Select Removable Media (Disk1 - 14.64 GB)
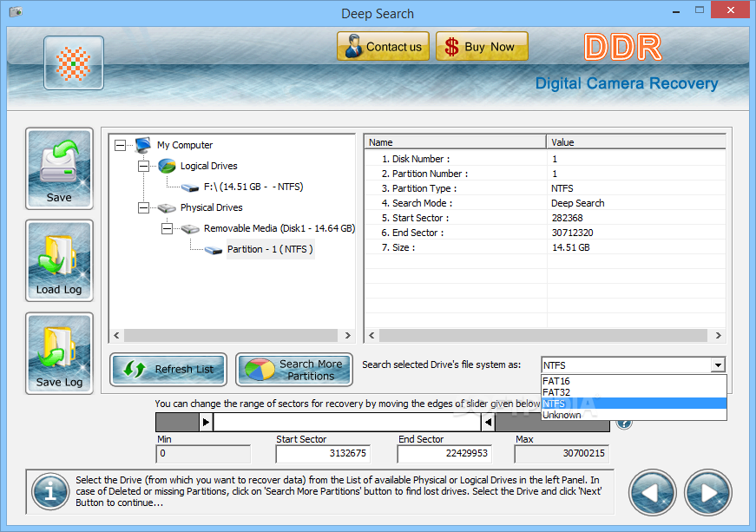 pos(279,228)
